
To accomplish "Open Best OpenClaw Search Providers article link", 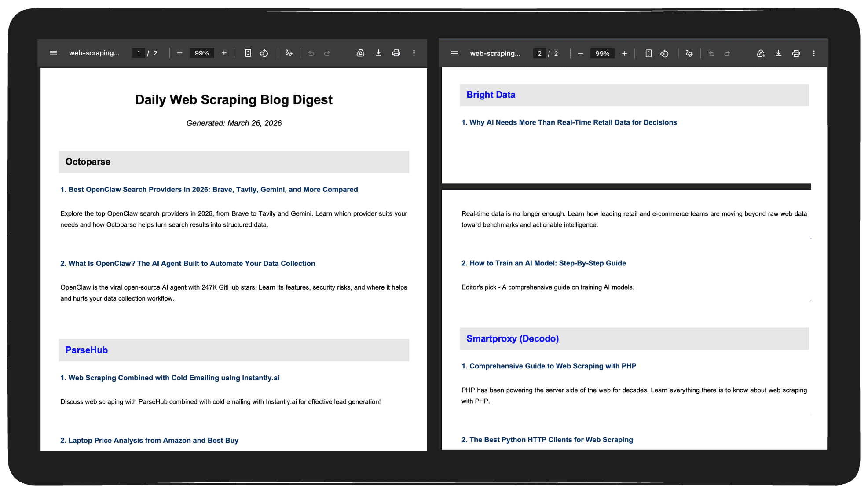I will [209, 189].
